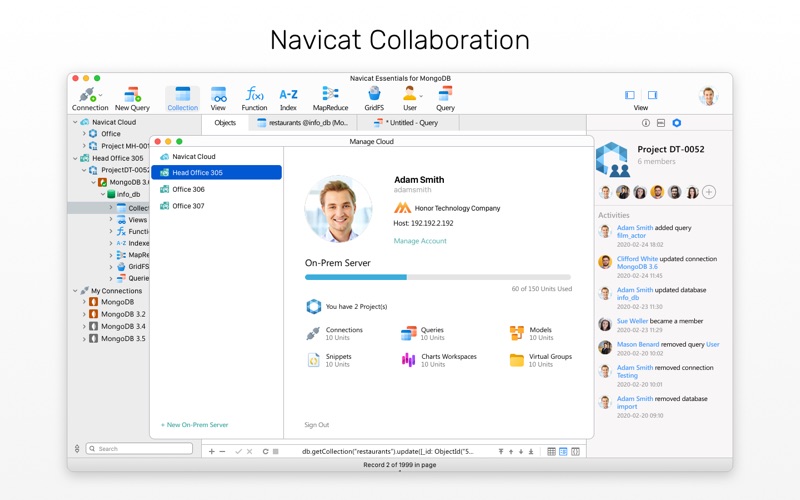Delete record with the minus button
Screen dimensions: 800x500
coord(222,452)
